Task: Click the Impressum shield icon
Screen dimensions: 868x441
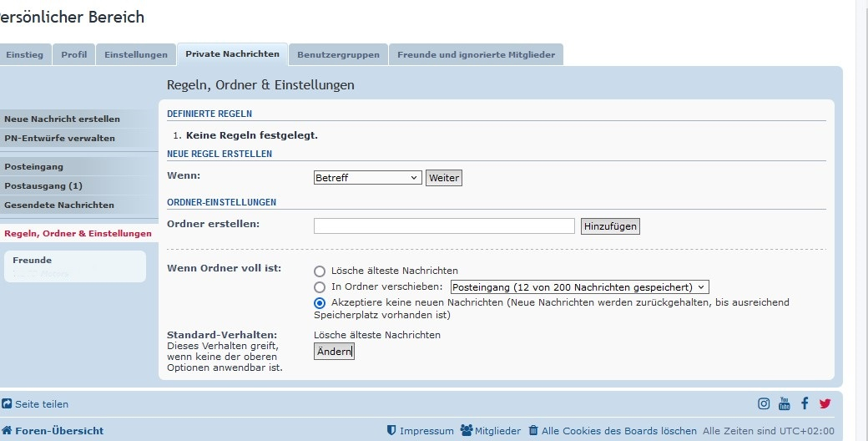Action: pos(391,431)
